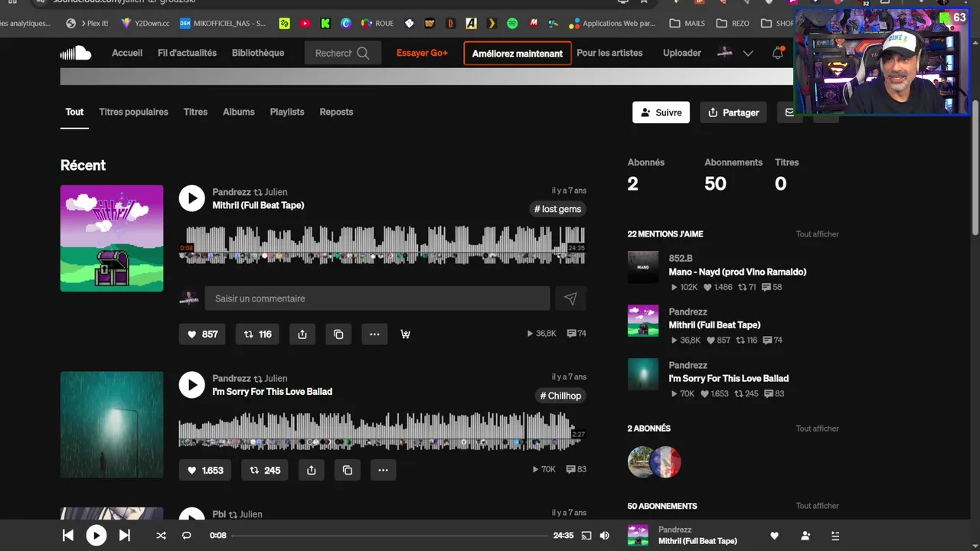Click the SoundCloud logo in the header
This screenshot has height=551, width=980.
coord(76,53)
